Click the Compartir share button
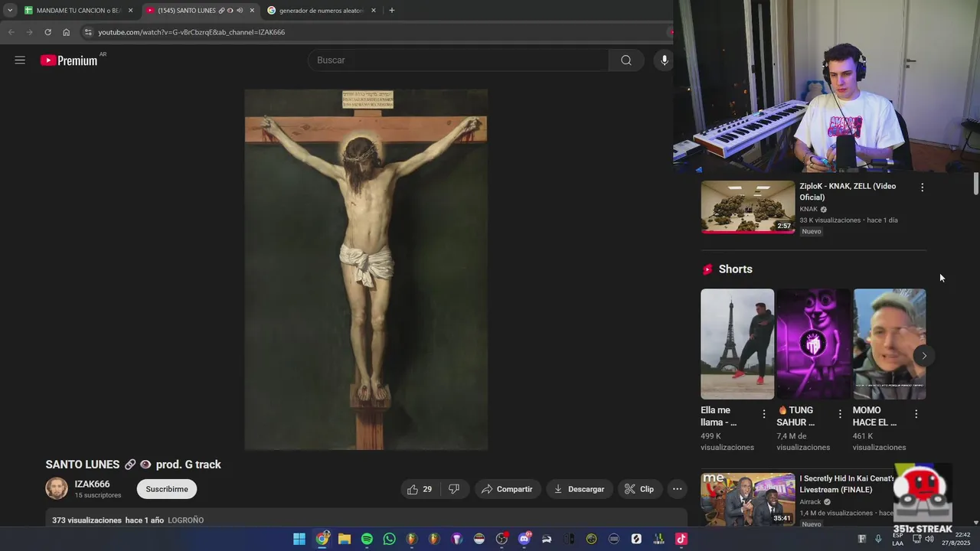980x551 pixels. 508,489
